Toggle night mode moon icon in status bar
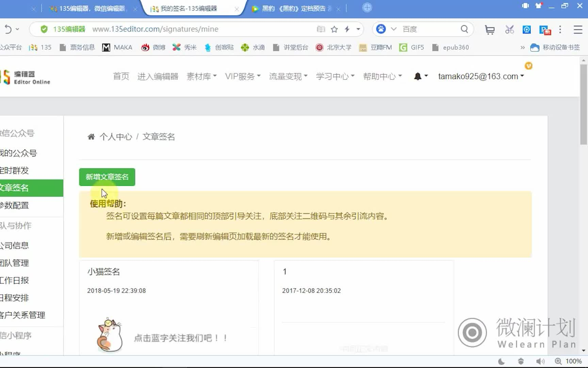 click(x=502, y=361)
